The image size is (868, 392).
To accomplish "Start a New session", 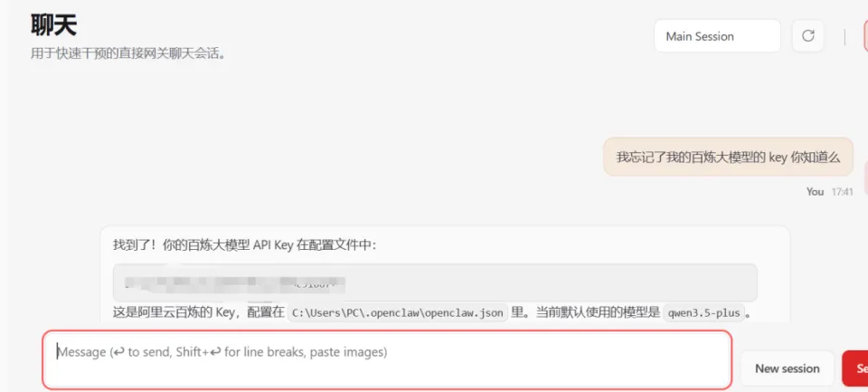I will [x=787, y=368].
